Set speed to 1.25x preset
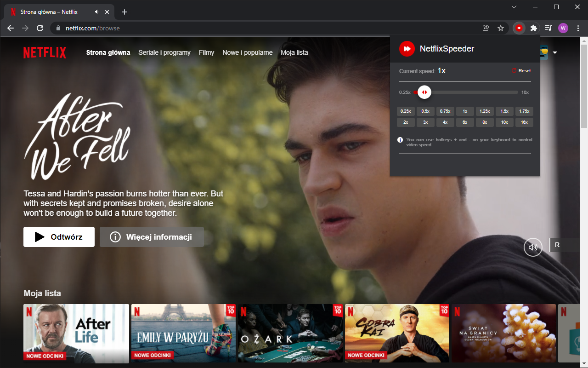The width and height of the screenshot is (588, 368). (485, 111)
